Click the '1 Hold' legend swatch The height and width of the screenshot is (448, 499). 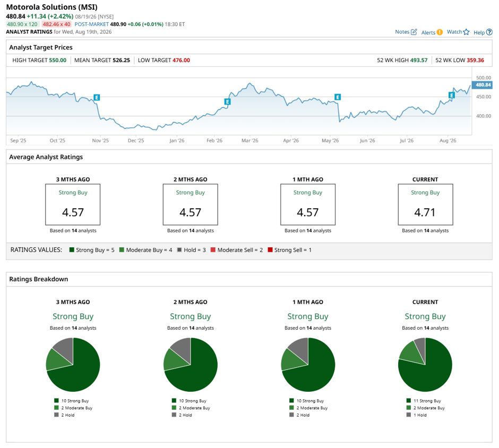[409, 415]
